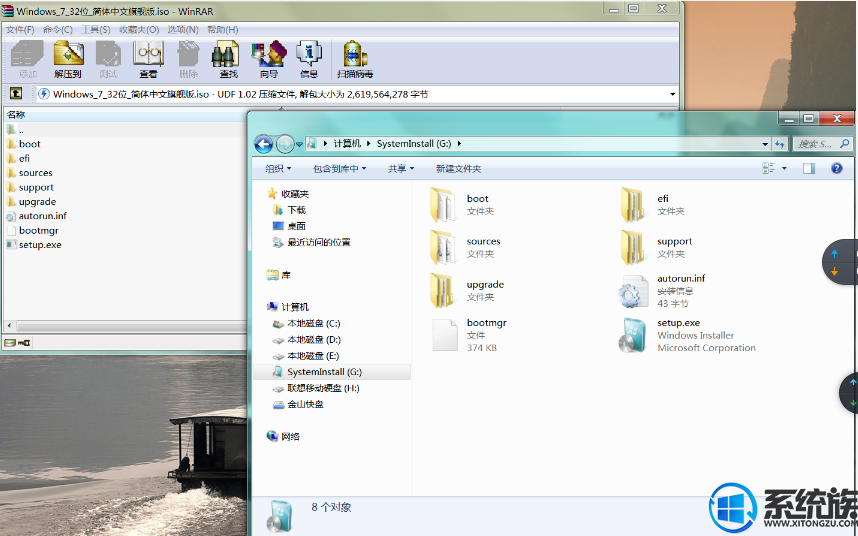Click the 新建文件夹 (New Folder) button
Viewport: 858px width, 536px height.
tap(459, 168)
